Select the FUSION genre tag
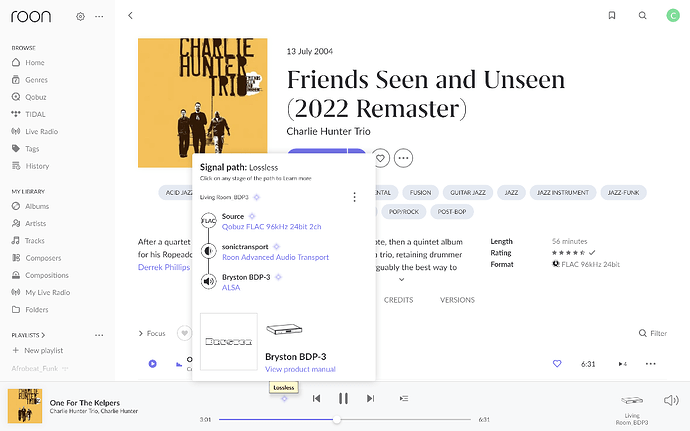 pyautogui.click(x=420, y=192)
